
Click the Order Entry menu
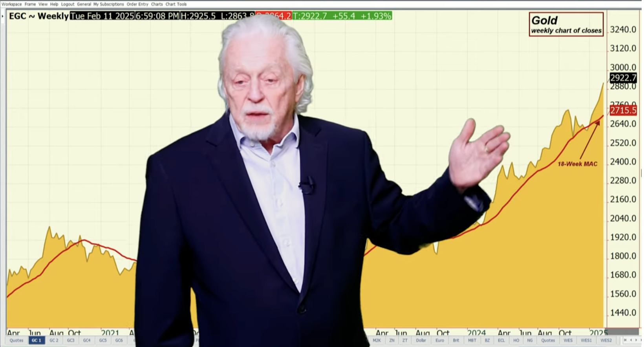click(x=137, y=4)
